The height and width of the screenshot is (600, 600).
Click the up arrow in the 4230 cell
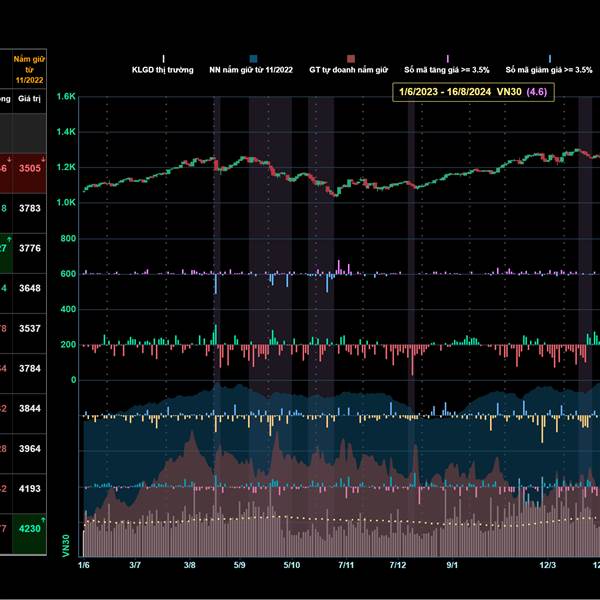point(43,520)
